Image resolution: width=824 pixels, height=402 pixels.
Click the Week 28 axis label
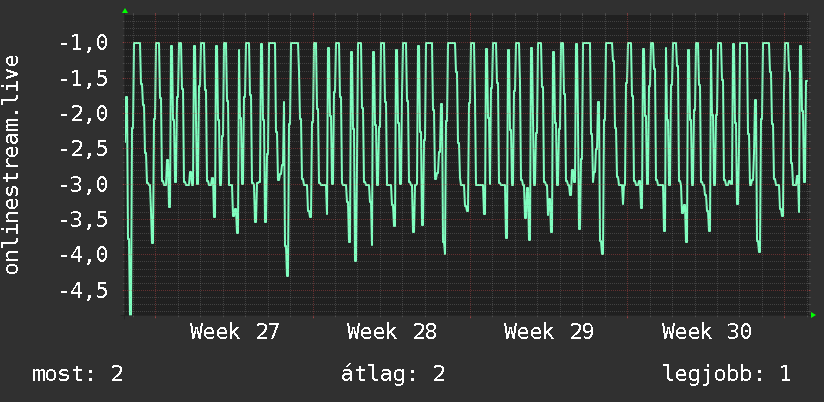[392, 332]
